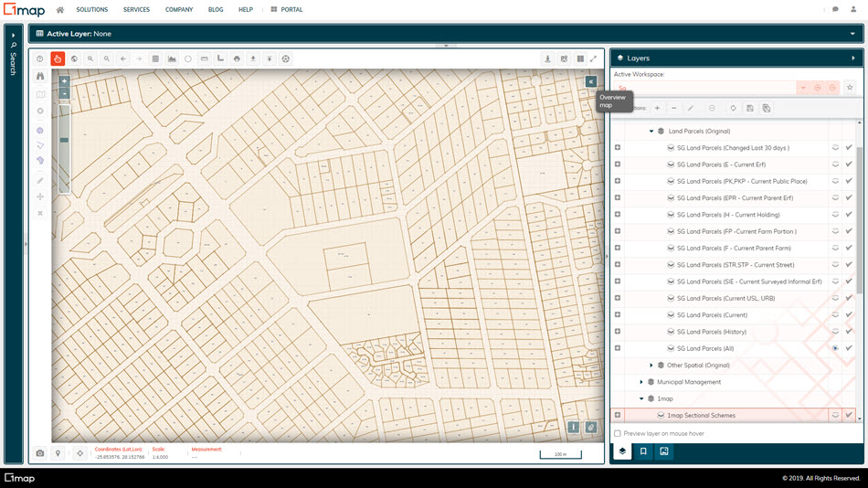Click the Active Workspace input field

coord(704,88)
